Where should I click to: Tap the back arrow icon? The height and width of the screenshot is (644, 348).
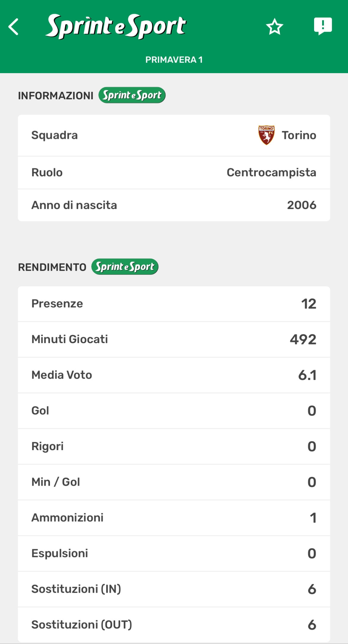point(14,27)
